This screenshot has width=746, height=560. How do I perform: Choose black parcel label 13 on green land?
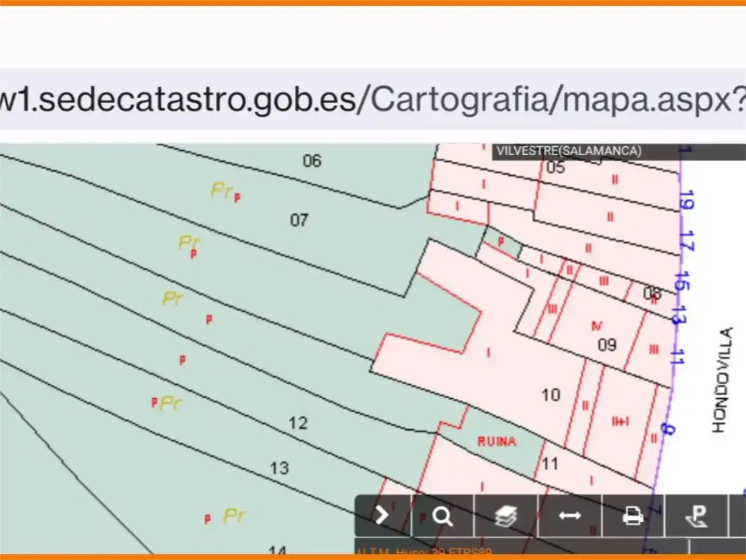pos(279,468)
